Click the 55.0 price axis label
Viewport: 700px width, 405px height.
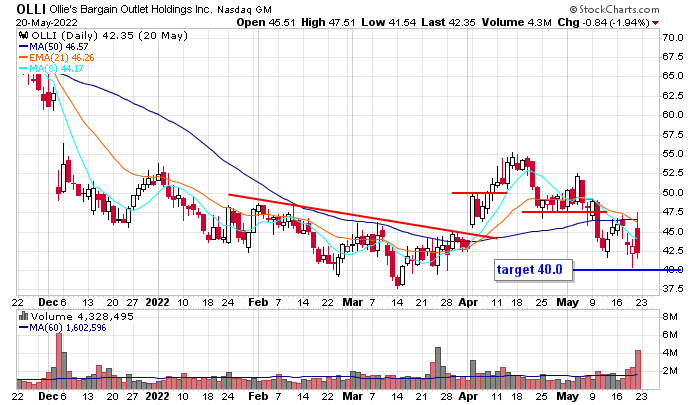coord(673,154)
